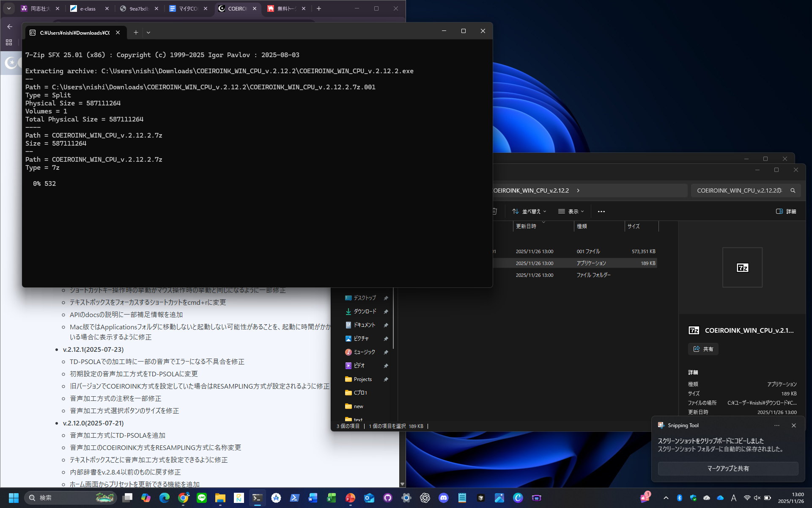Viewport: 812px width, 508px height.
Task: Click the Explorer search magnifier icon
Action: (793, 190)
